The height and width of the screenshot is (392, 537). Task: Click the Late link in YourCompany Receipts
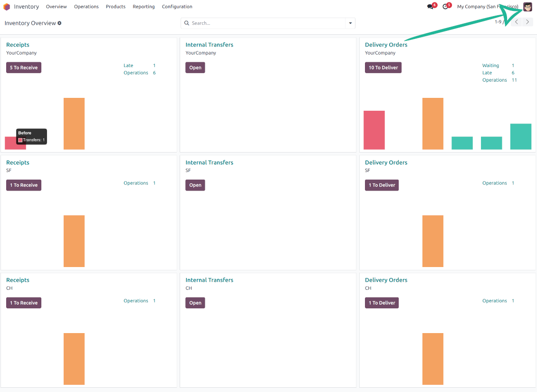pos(128,66)
